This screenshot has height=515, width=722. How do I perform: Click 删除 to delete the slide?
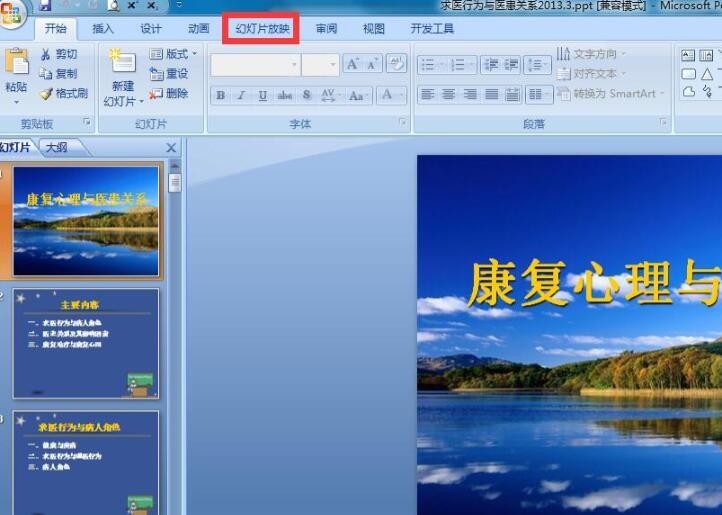169,94
